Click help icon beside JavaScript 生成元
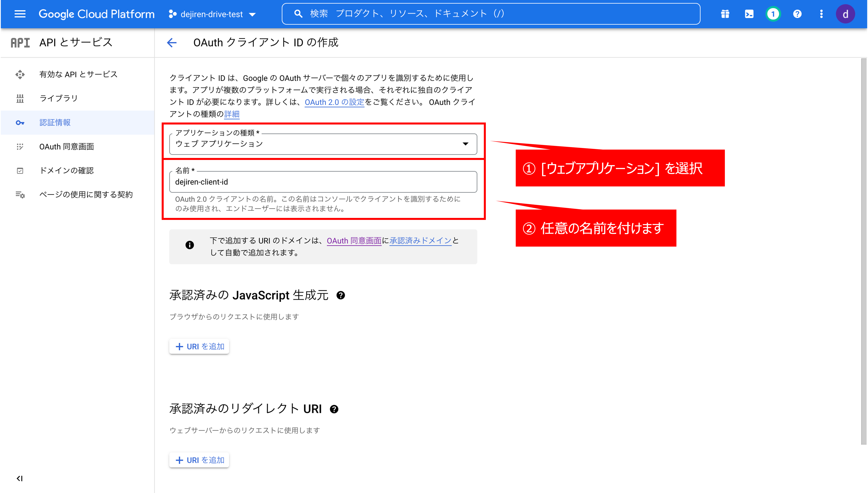Screen dimensions: 868x493 (x=341, y=295)
